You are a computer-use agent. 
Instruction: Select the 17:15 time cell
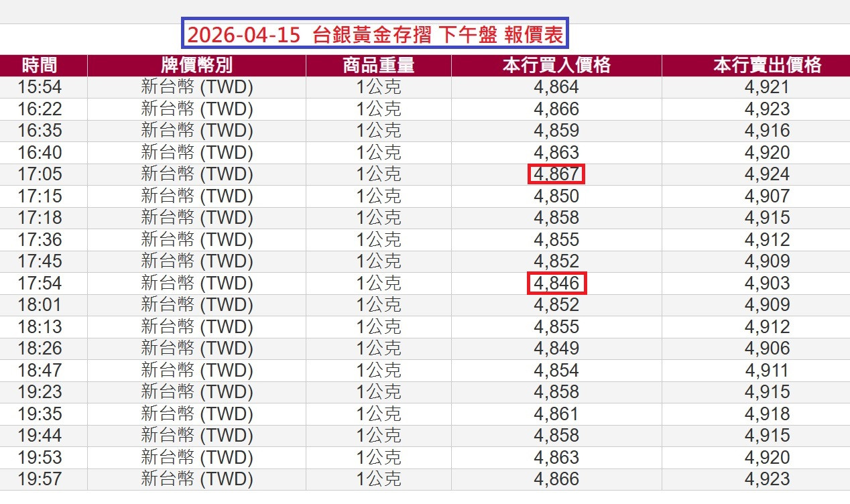tap(40, 196)
